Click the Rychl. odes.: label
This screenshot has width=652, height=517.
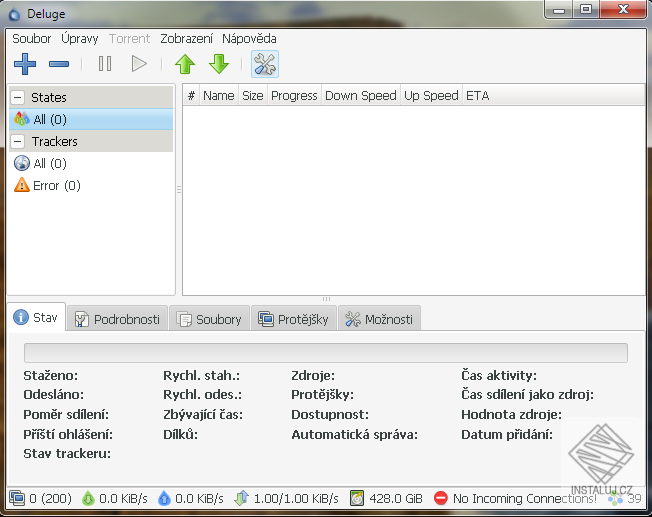[x=203, y=394]
